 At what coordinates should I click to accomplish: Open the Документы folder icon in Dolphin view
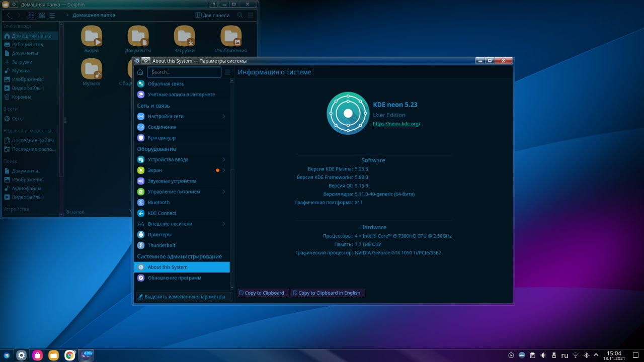pos(138,36)
